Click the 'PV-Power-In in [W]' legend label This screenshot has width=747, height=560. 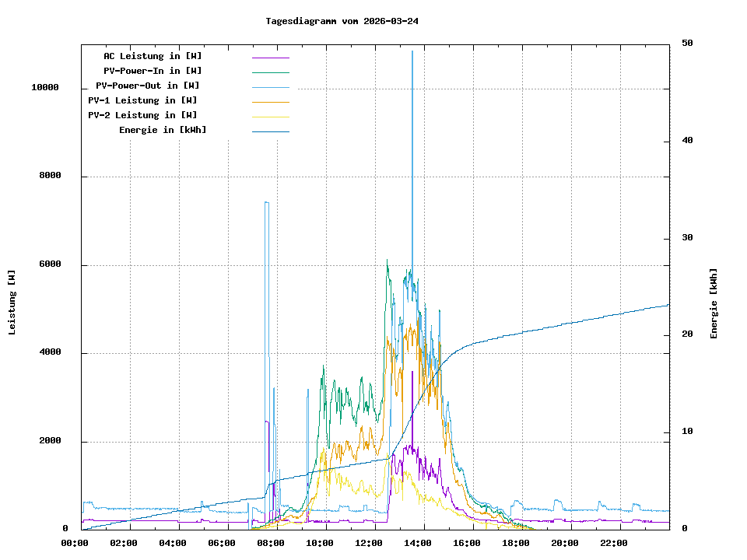tap(153, 72)
